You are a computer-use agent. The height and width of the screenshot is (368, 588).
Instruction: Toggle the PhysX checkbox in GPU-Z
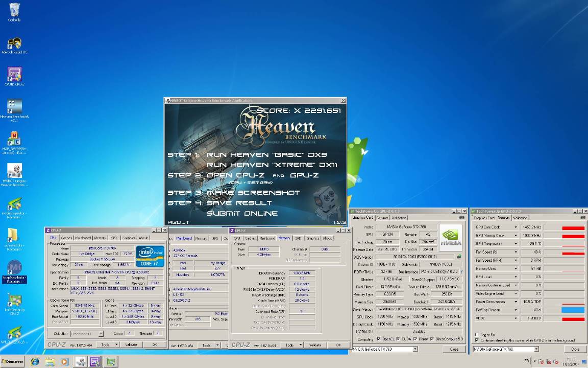tap(415, 339)
